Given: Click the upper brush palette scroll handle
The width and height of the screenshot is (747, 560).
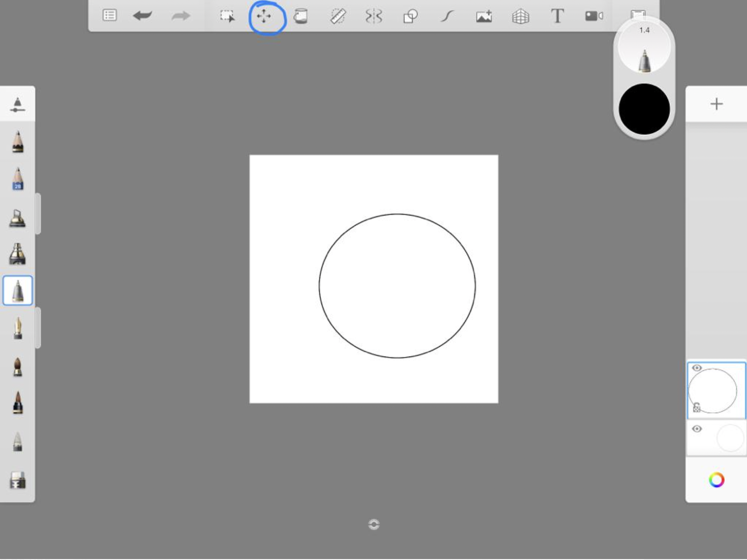Looking at the screenshot, I should coord(38,214).
